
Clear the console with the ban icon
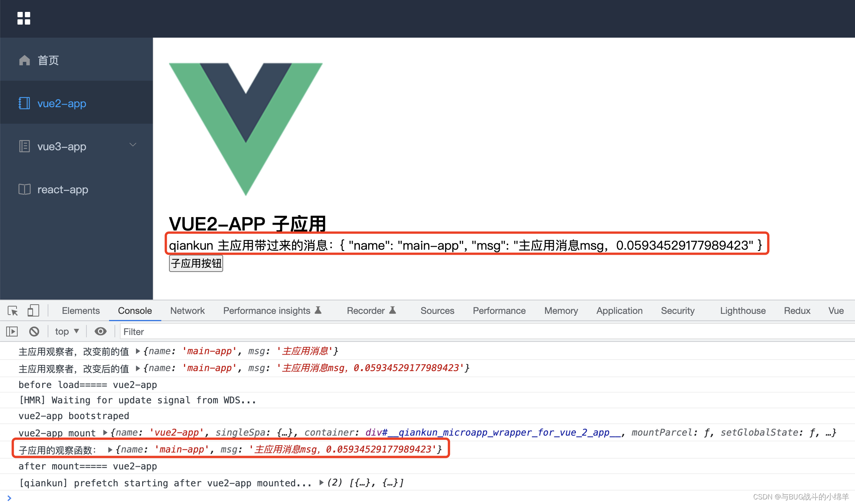pos(34,331)
